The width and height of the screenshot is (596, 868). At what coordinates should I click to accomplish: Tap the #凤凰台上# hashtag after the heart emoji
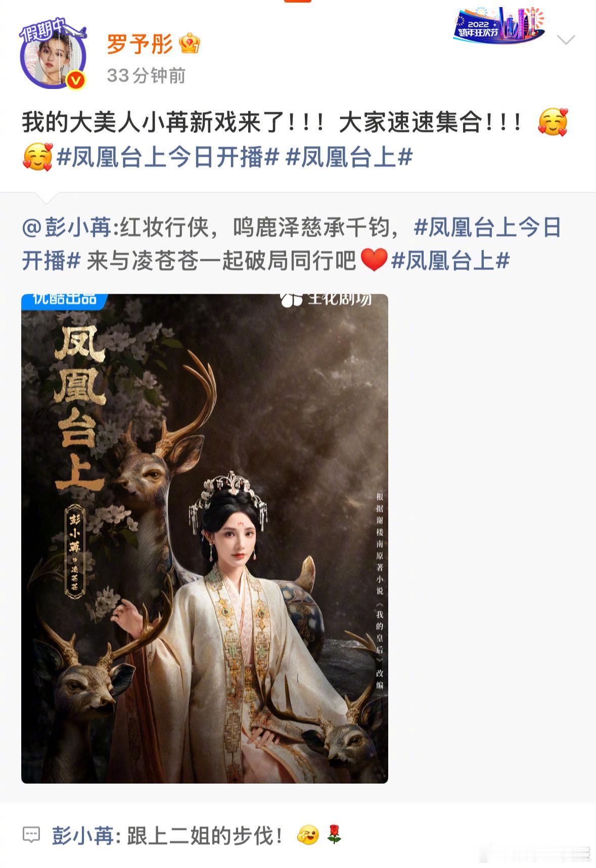(450, 261)
